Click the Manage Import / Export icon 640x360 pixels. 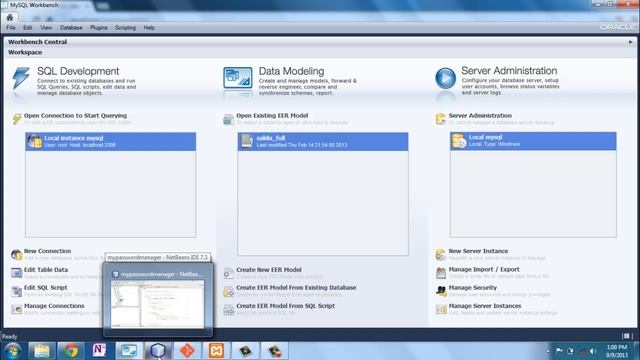pos(441,273)
